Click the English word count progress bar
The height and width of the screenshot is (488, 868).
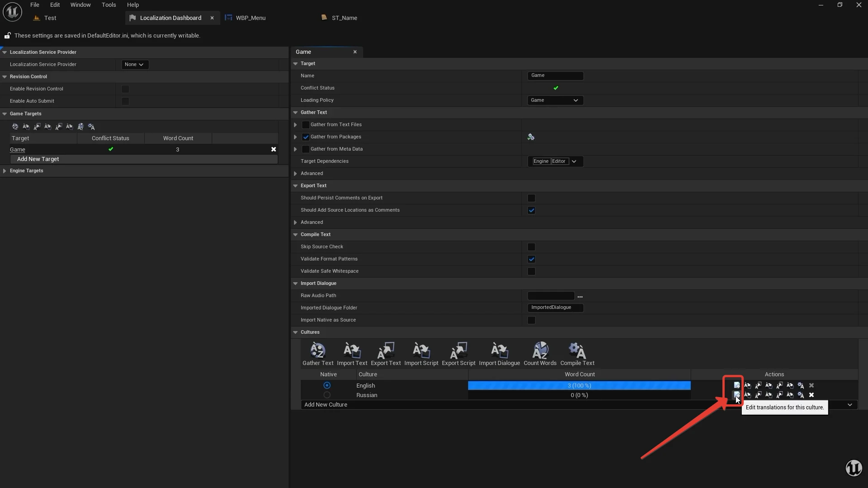coord(579,386)
